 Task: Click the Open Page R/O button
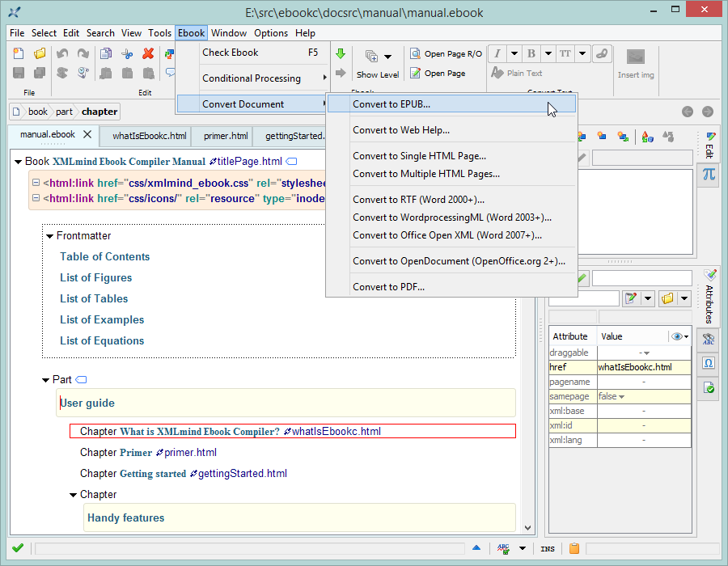(x=446, y=54)
